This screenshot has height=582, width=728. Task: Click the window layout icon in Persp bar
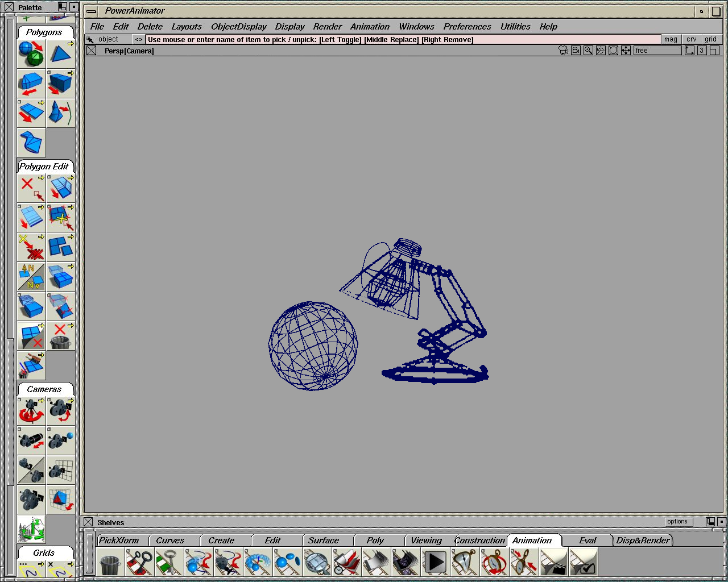tap(715, 51)
